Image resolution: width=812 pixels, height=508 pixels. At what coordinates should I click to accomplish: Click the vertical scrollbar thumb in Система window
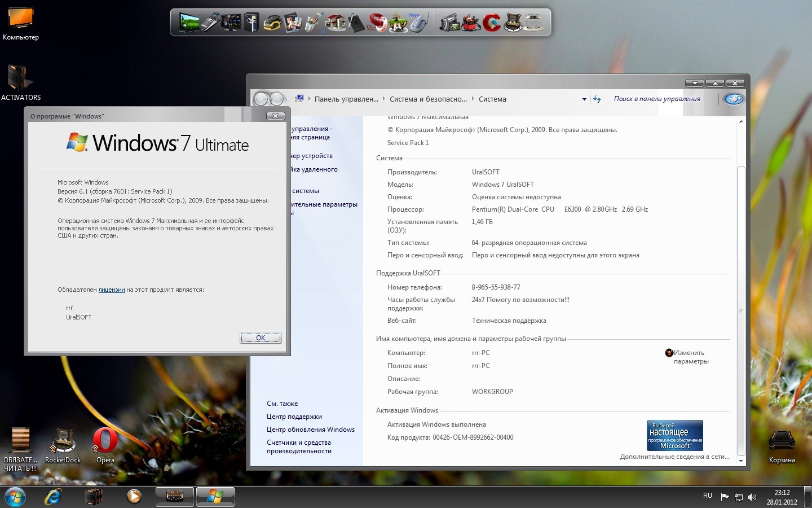point(741,310)
